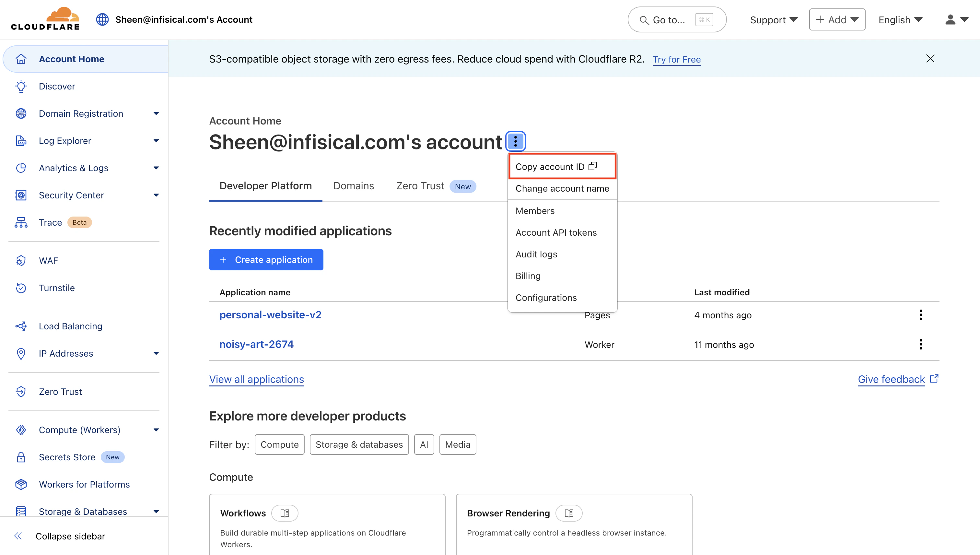Screen dimensions: 980x555
Task: Click the copy icon next to Copy account ID
Action: [593, 166]
